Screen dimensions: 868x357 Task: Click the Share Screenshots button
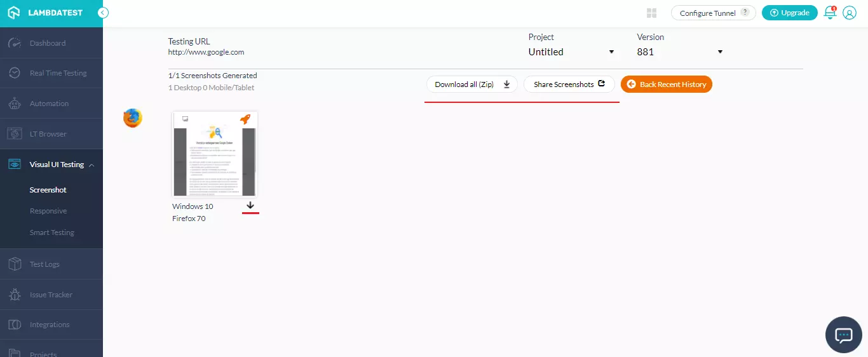(x=569, y=84)
